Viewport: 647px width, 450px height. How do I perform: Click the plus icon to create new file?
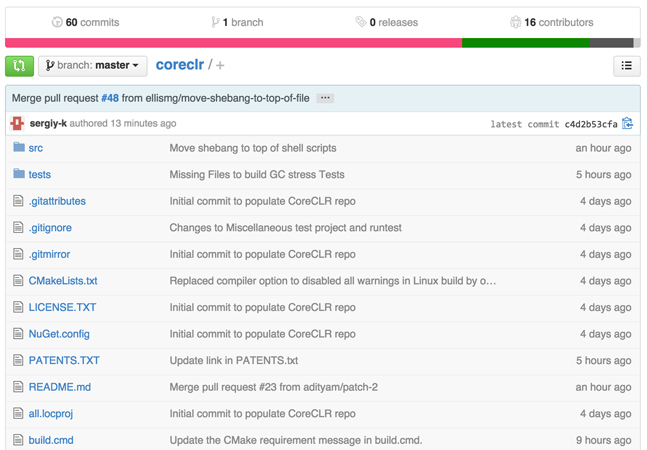tap(220, 66)
